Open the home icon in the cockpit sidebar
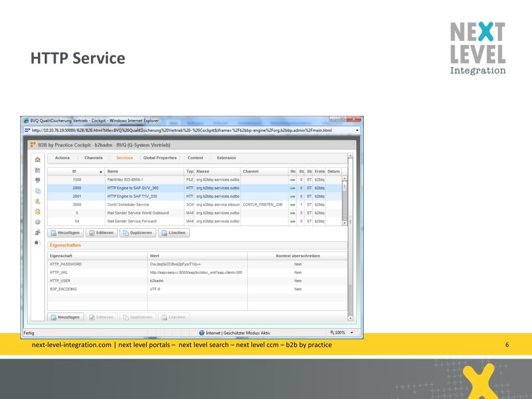532x399 pixels. pos(37,159)
